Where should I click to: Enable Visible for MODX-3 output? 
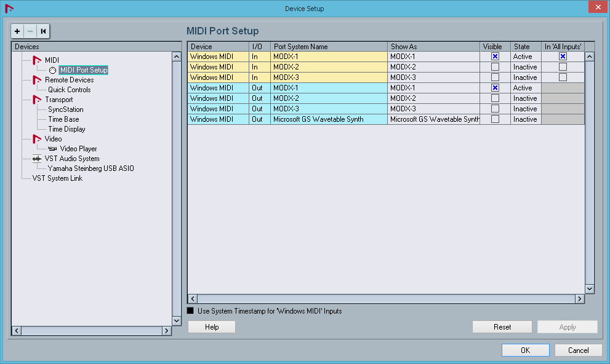[495, 109]
